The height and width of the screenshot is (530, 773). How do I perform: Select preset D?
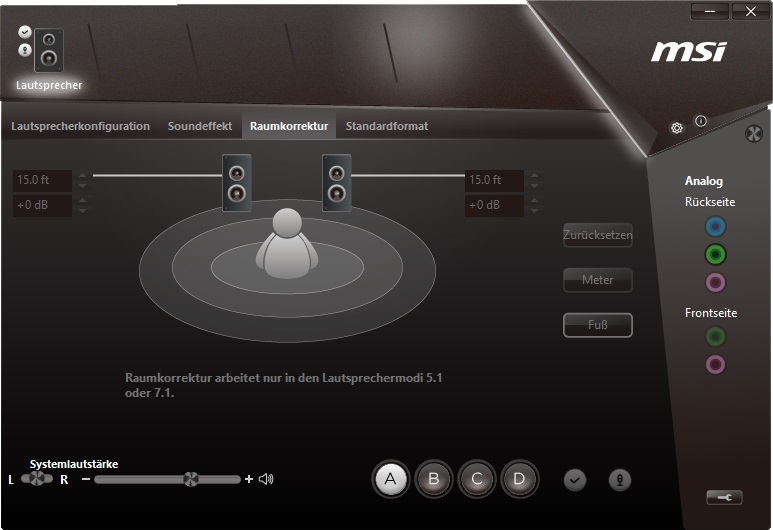[520, 479]
